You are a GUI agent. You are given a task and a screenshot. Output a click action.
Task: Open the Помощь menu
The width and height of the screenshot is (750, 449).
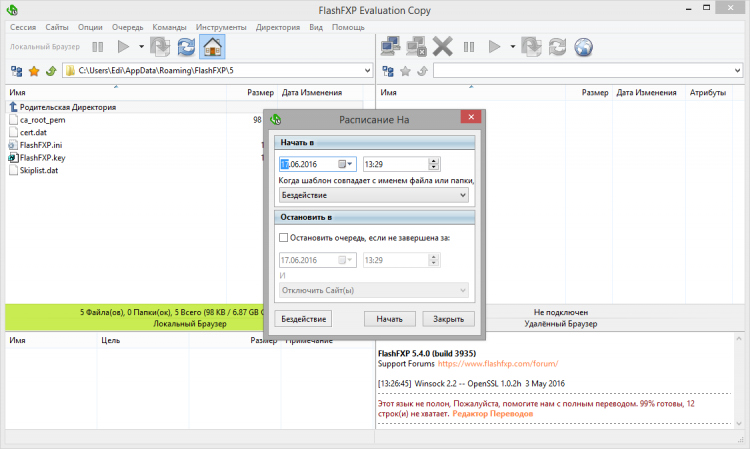coord(348,27)
